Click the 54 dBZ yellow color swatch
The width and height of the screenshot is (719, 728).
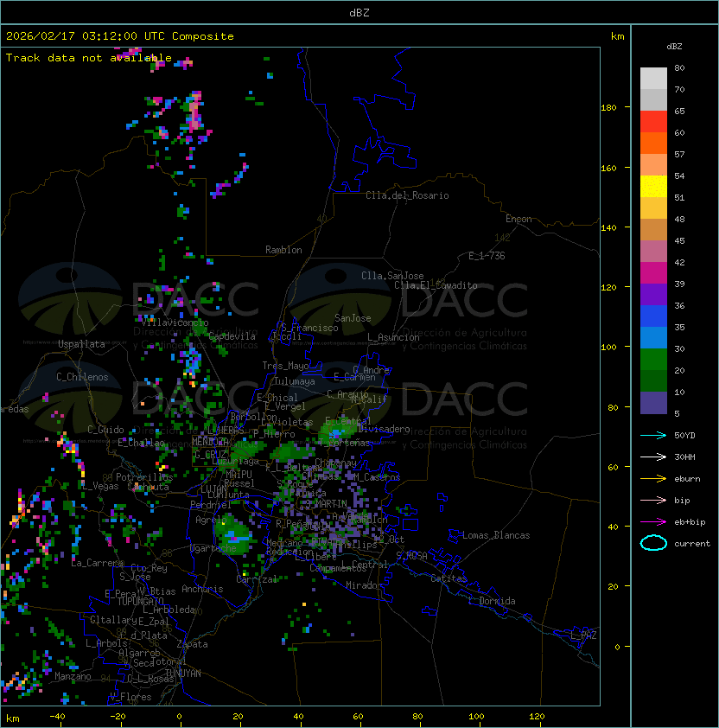[x=653, y=186]
